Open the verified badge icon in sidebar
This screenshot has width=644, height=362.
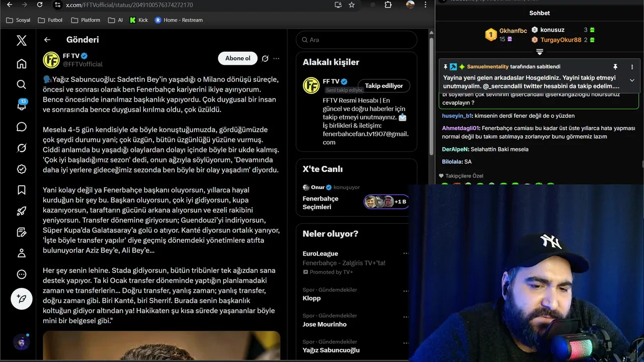point(21,169)
